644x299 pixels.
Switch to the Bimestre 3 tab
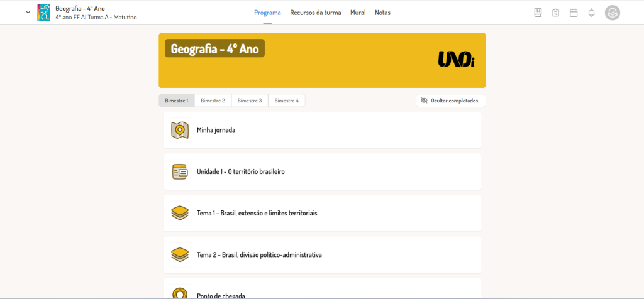(x=250, y=101)
